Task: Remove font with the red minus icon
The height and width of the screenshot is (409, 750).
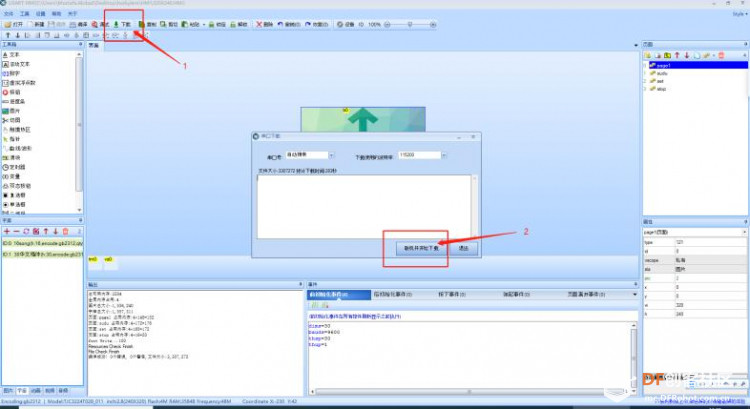Action: 16,232
